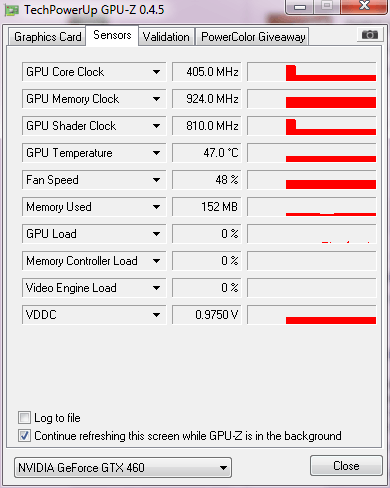This screenshot has height=488, width=390.
Task: Click the camera screenshot icon
Action: tap(370, 35)
